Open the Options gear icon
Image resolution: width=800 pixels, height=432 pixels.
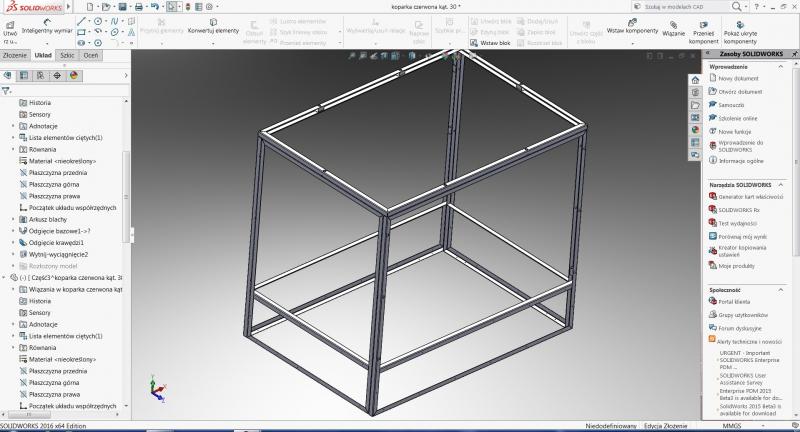tap(209, 7)
